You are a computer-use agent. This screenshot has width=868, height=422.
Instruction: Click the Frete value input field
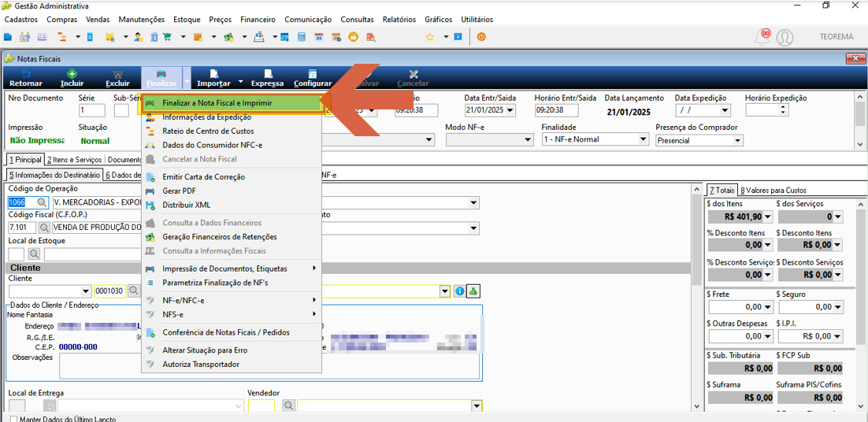click(740, 307)
